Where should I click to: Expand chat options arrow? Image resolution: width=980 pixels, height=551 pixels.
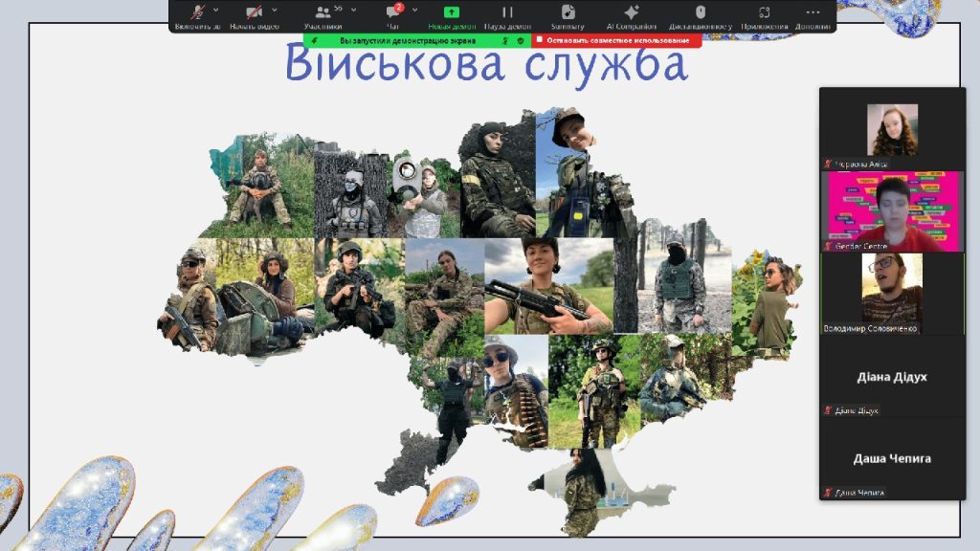pyautogui.click(x=415, y=10)
